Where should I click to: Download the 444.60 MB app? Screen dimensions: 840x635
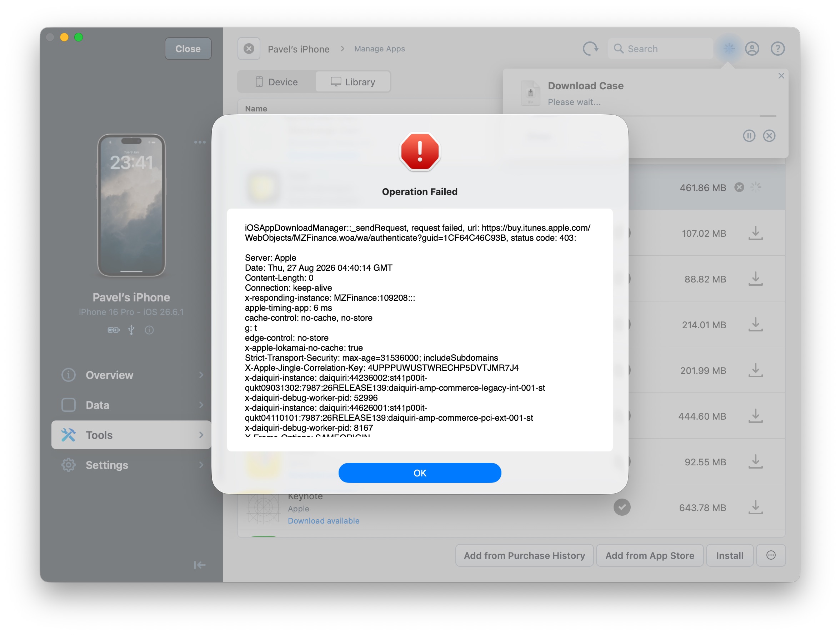pyautogui.click(x=756, y=416)
